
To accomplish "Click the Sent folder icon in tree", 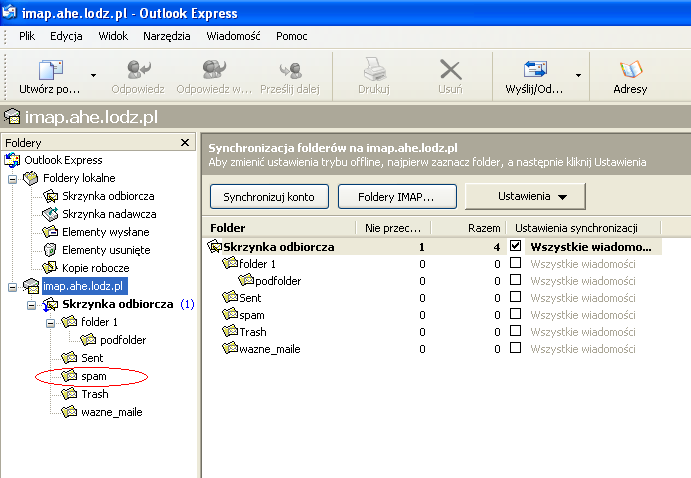I will click(69, 357).
